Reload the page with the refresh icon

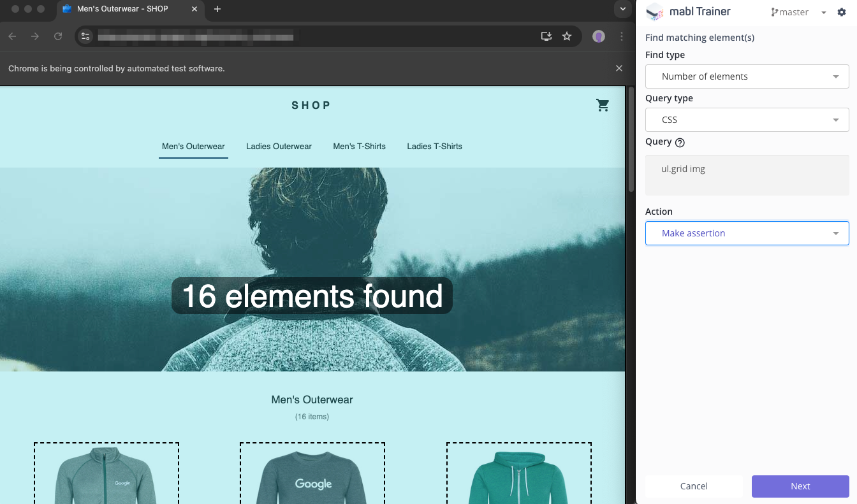(58, 36)
